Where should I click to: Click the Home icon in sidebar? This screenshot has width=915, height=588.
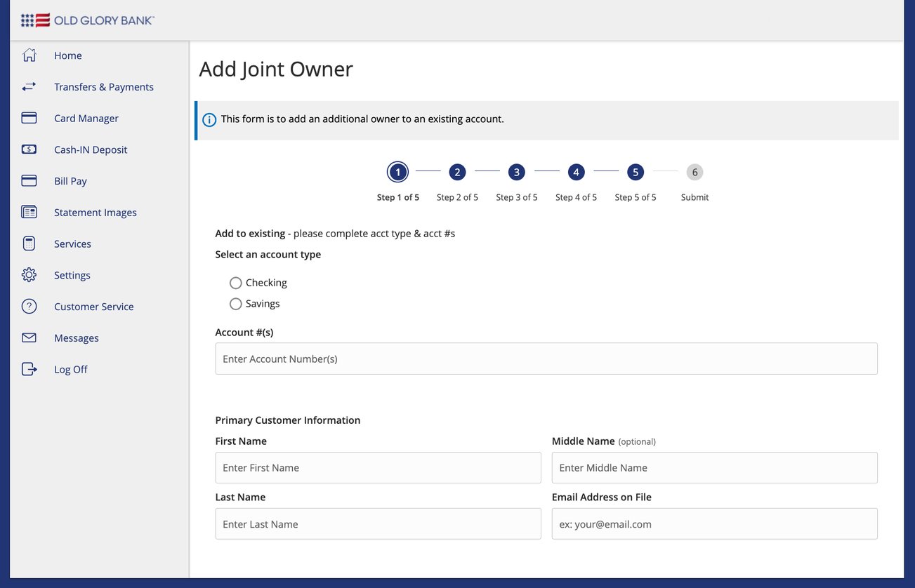tap(29, 55)
